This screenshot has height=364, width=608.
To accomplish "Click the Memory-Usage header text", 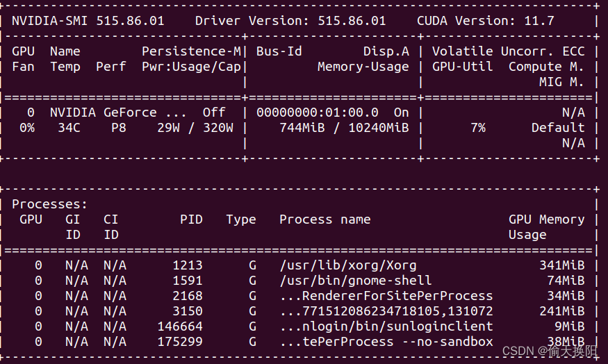I will [x=363, y=67].
